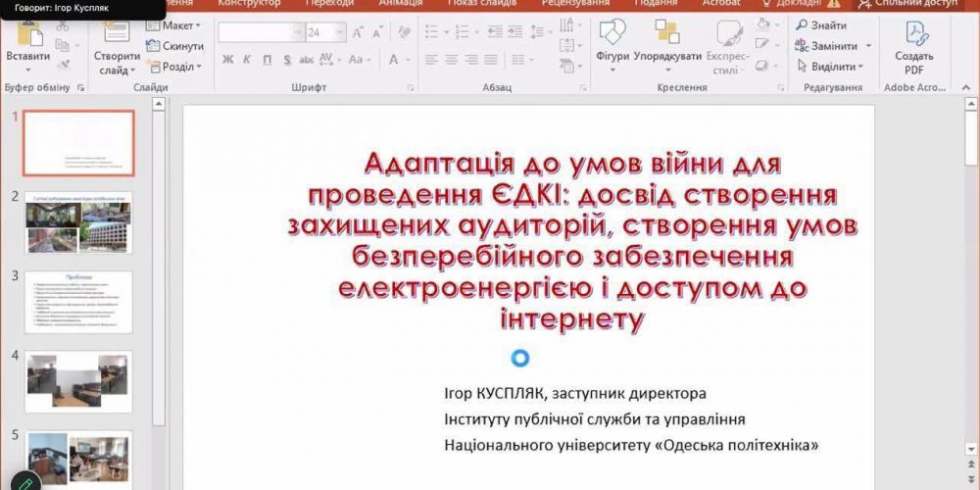Toggle italic К formatting
This screenshot has height=490, width=980.
pos(247,60)
